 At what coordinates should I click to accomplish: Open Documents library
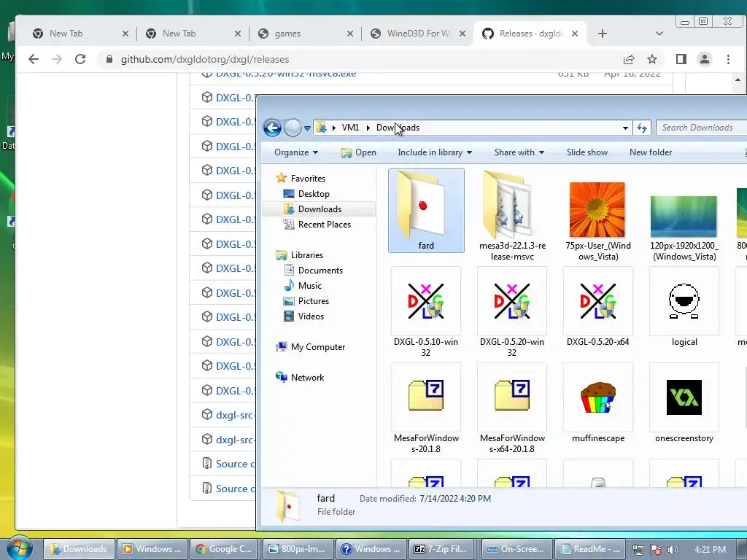pos(313,271)
